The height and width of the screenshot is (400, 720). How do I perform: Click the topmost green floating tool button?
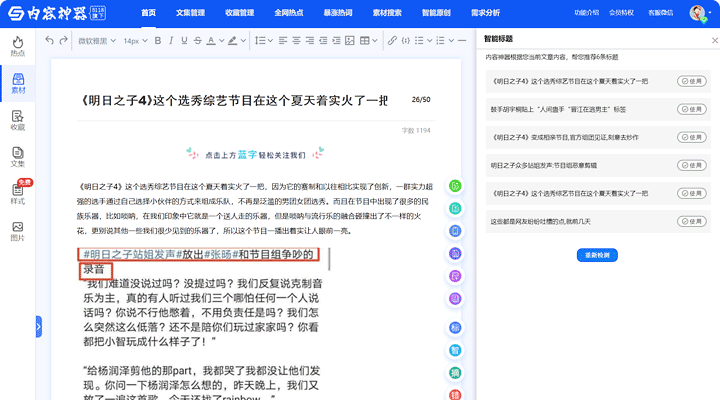click(x=455, y=186)
